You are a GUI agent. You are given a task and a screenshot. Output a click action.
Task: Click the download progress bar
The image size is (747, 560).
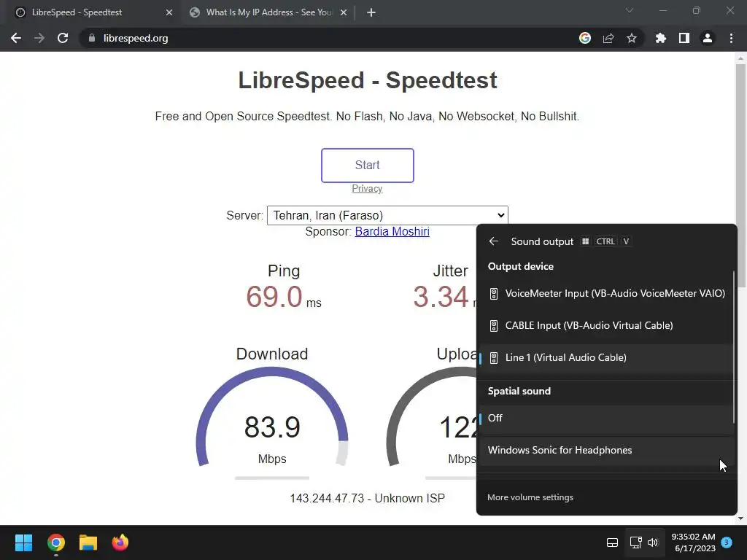point(272,478)
